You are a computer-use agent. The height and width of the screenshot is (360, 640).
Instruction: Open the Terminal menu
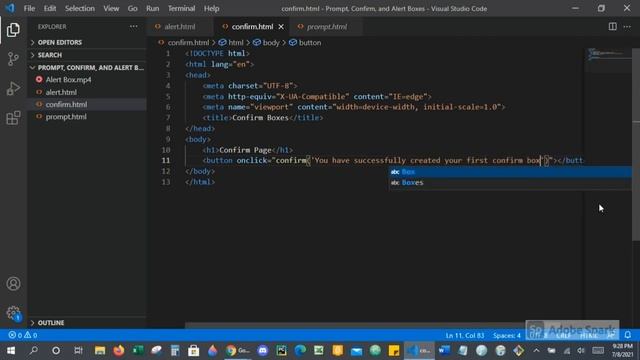(x=181, y=8)
